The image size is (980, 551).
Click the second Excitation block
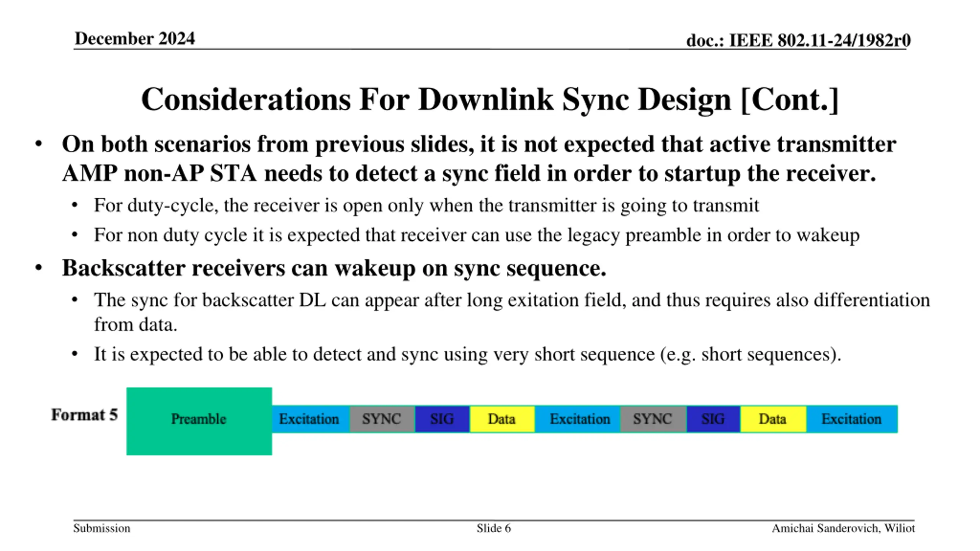pos(579,419)
